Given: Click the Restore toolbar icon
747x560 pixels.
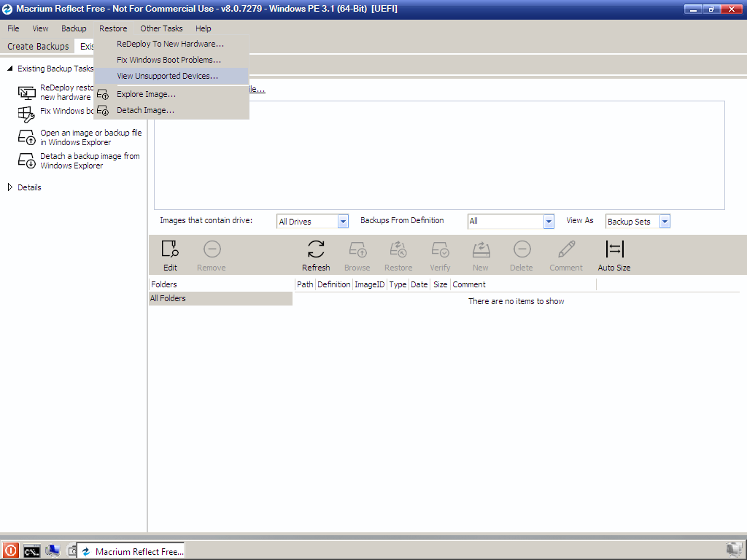Looking at the screenshot, I should click(398, 249).
